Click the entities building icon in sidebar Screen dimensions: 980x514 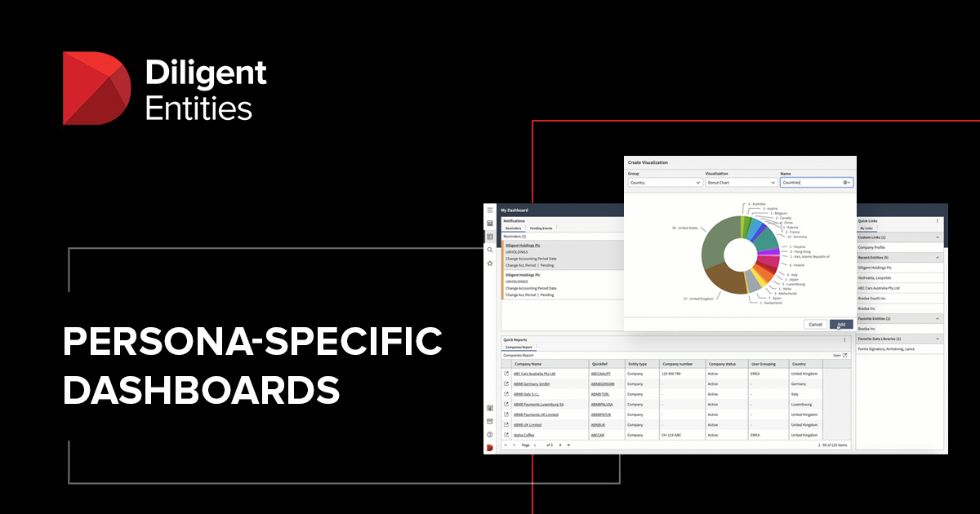490,224
